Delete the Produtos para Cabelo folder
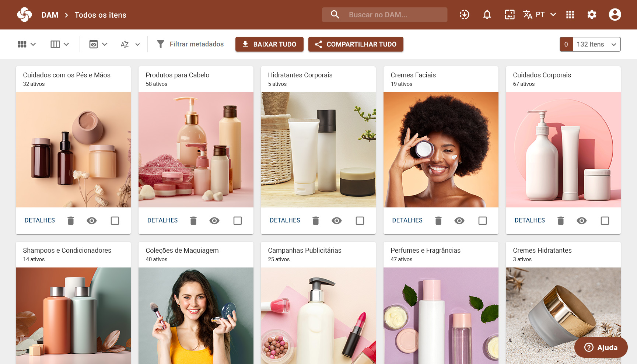 click(193, 221)
